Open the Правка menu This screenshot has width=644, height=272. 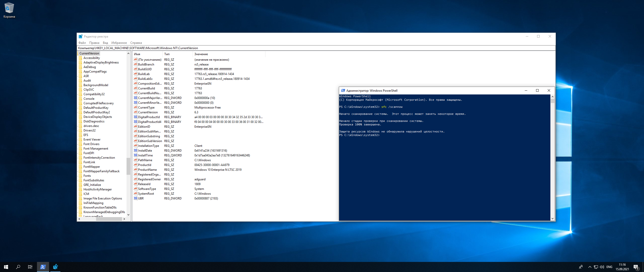coord(94,43)
